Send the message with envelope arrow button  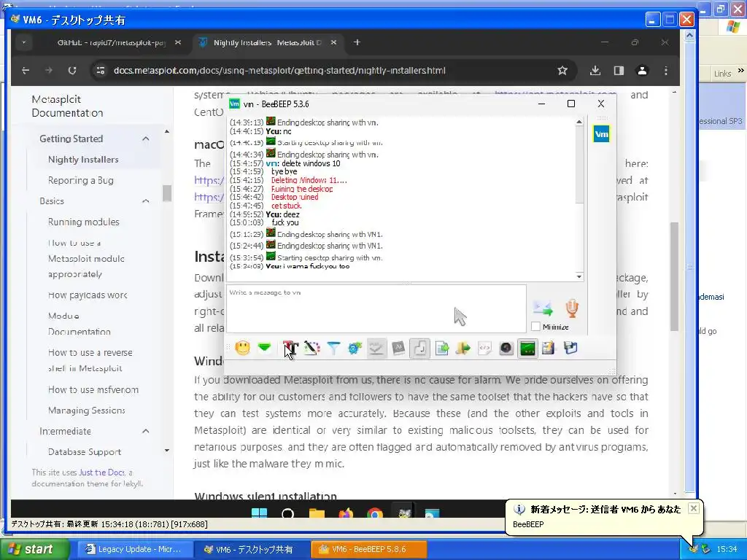(x=543, y=309)
